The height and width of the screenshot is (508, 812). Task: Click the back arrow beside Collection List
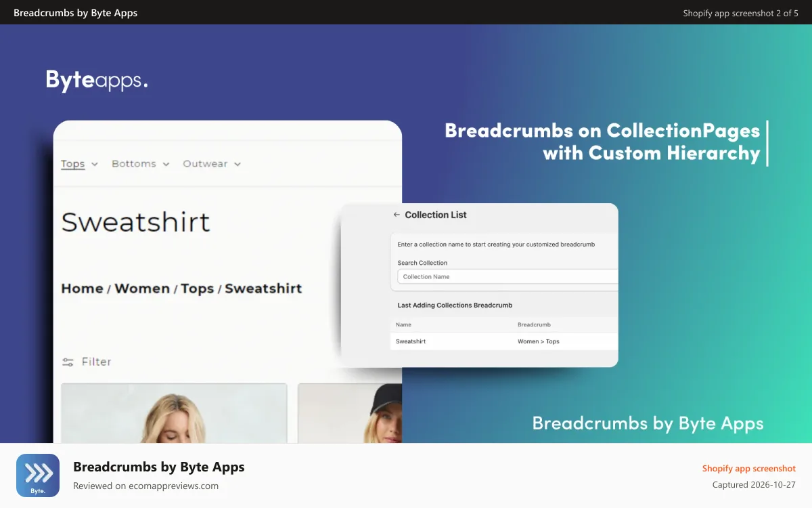point(397,215)
